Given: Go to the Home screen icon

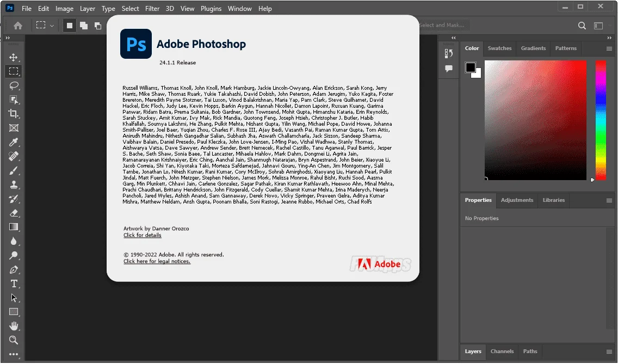Looking at the screenshot, I should (18, 26).
